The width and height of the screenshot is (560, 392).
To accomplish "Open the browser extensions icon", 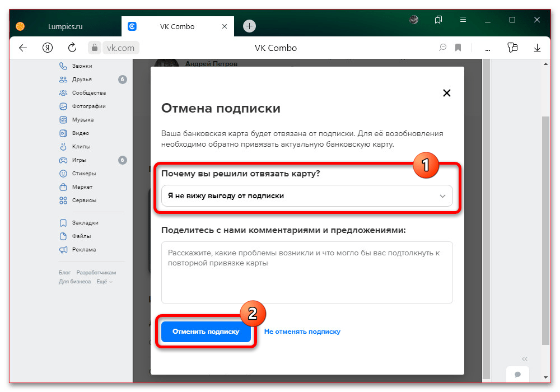I will (512, 48).
